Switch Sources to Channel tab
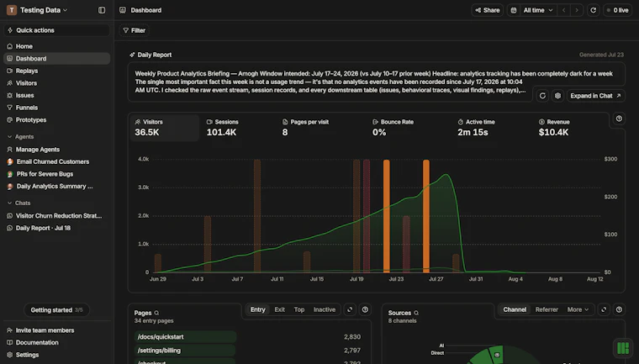The image size is (639, 364). click(x=515, y=310)
